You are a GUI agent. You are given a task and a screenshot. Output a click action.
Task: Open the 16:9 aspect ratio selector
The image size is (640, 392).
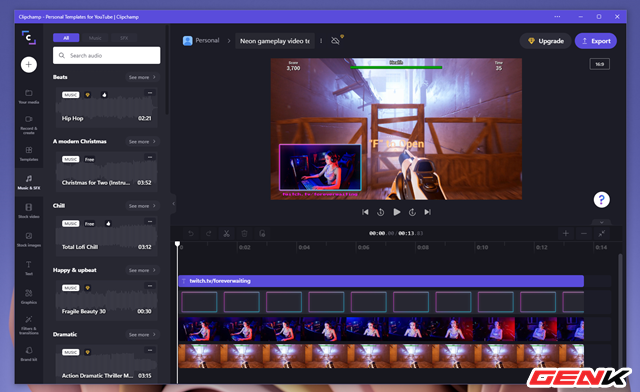tap(600, 64)
